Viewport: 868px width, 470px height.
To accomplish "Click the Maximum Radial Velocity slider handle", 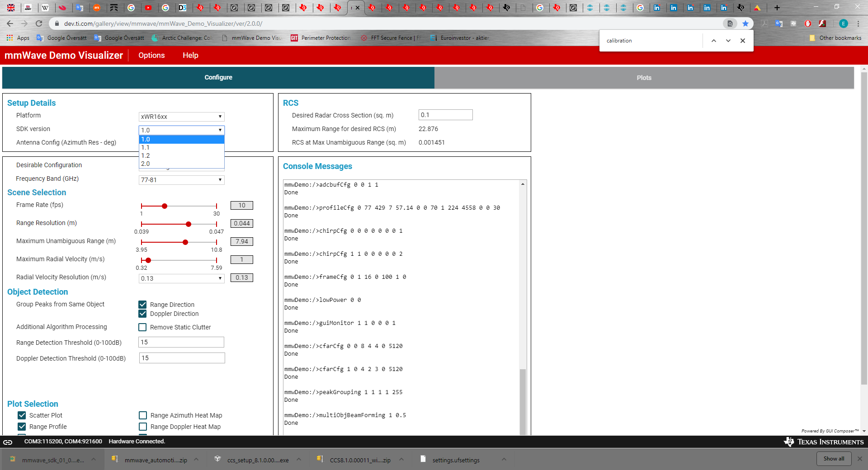I will 148,260.
